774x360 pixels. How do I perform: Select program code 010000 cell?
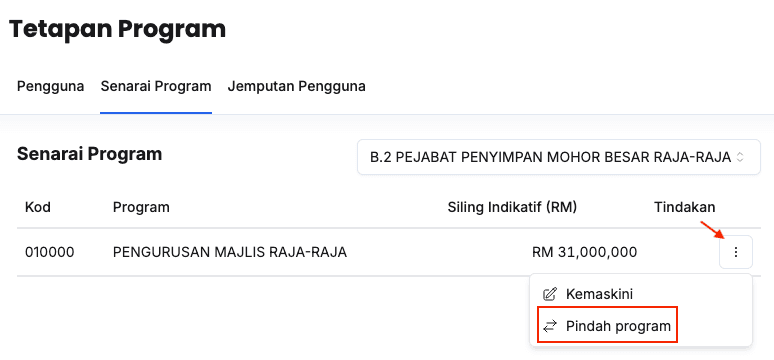[x=49, y=252]
